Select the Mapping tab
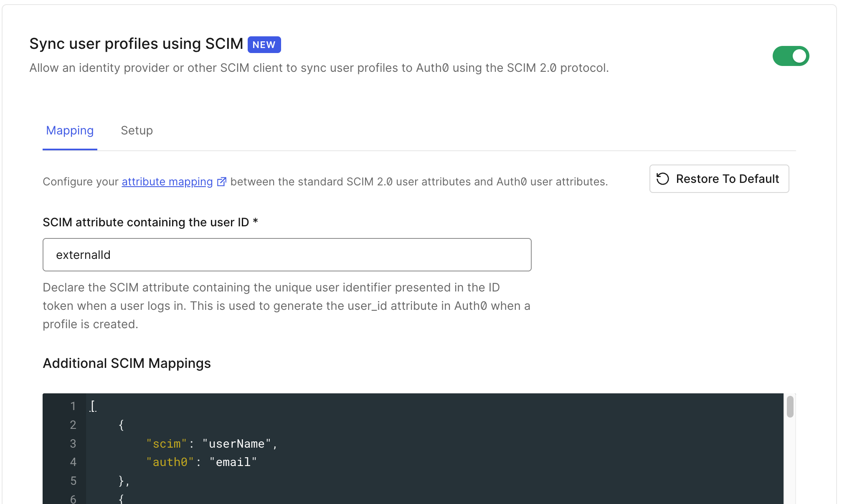This screenshot has width=842, height=504. point(70,131)
